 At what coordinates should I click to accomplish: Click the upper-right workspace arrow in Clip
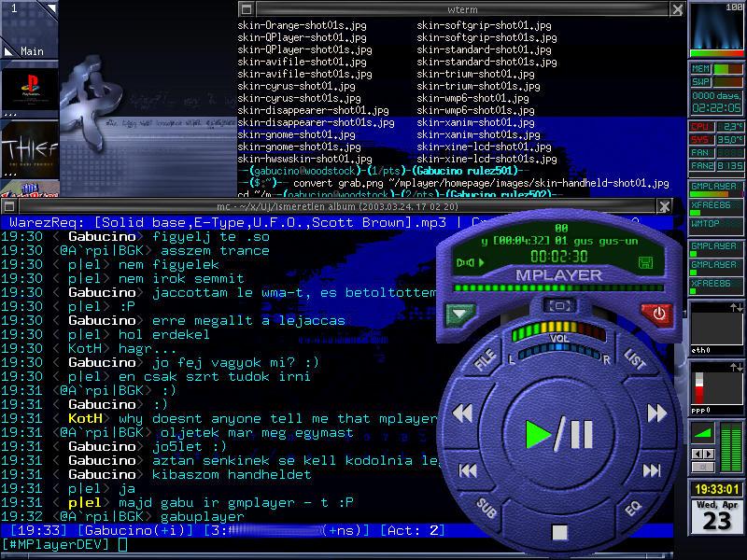pyautogui.click(x=51, y=8)
